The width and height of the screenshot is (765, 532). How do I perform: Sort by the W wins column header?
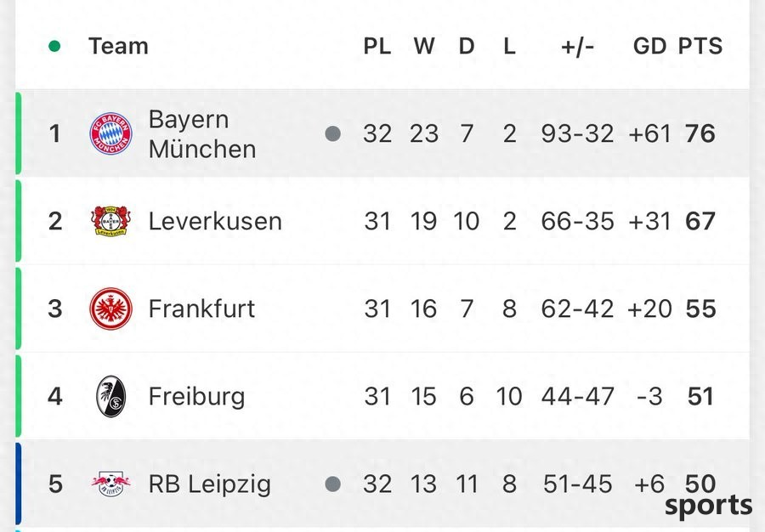pyautogui.click(x=424, y=47)
